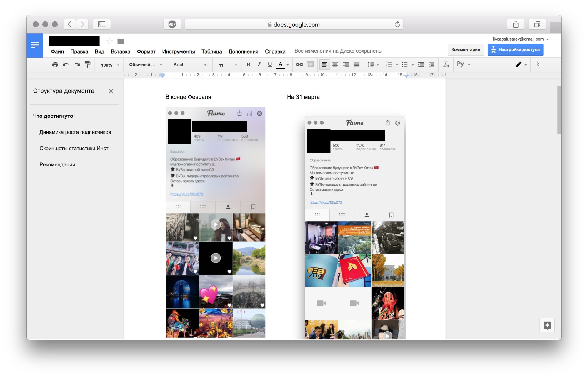The width and height of the screenshot is (588, 378).
Task: Open paragraph style Обычный dropdown
Action: pyautogui.click(x=145, y=65)
